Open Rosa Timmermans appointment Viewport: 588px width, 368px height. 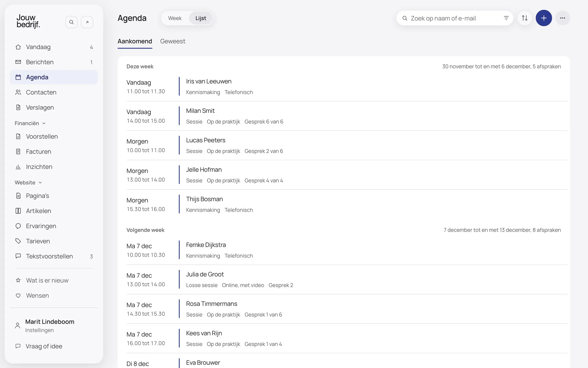[347, 309]
